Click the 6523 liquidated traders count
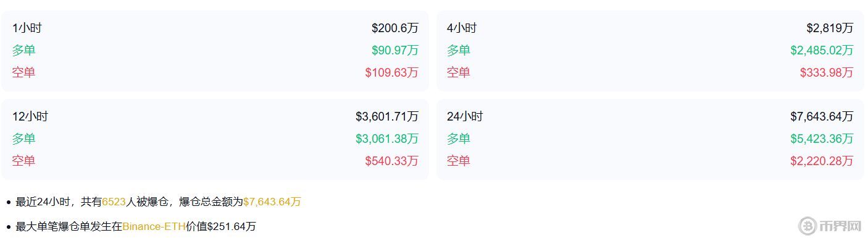Image resolution: width=868 pixels, height=243 pixels. coord(114,202)
